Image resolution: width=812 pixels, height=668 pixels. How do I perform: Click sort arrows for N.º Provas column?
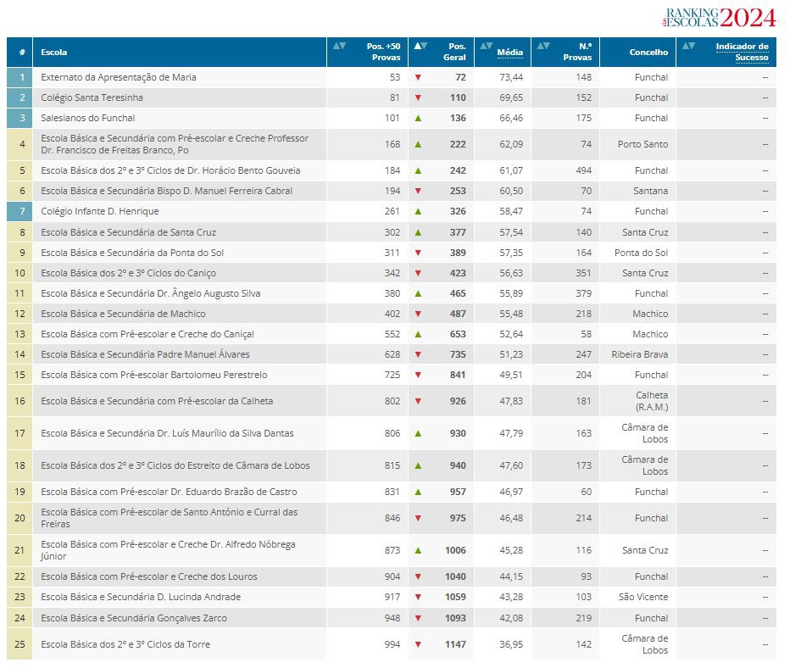543,46
